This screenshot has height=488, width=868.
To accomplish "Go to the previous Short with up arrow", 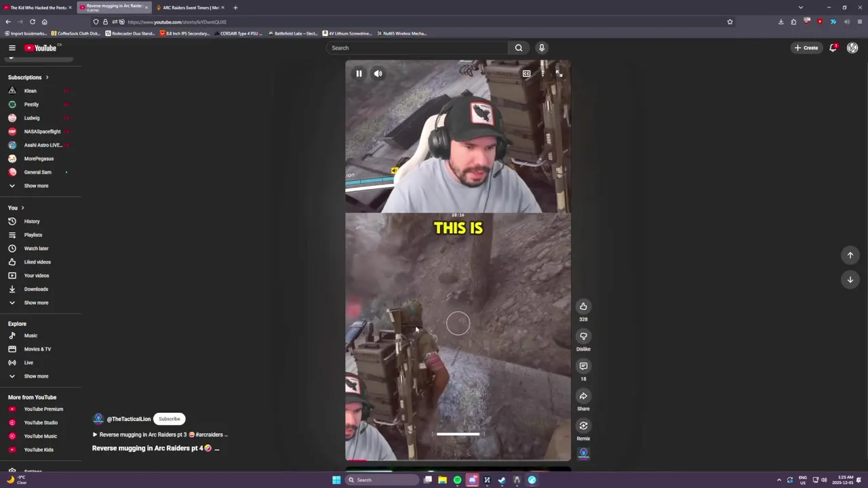I will click(x=850, y=255).
